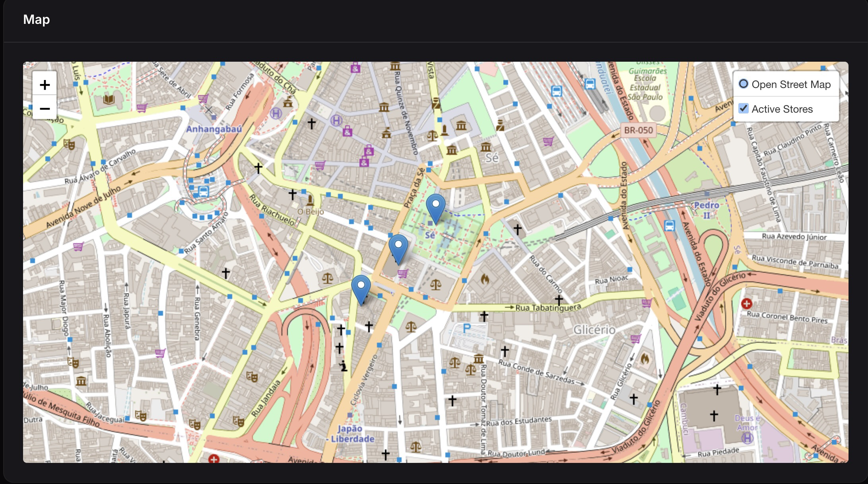The height and width of the screenshot is (484, 868).
Task: Click the BR-050 highway shield
Action: tap(638, 130)
